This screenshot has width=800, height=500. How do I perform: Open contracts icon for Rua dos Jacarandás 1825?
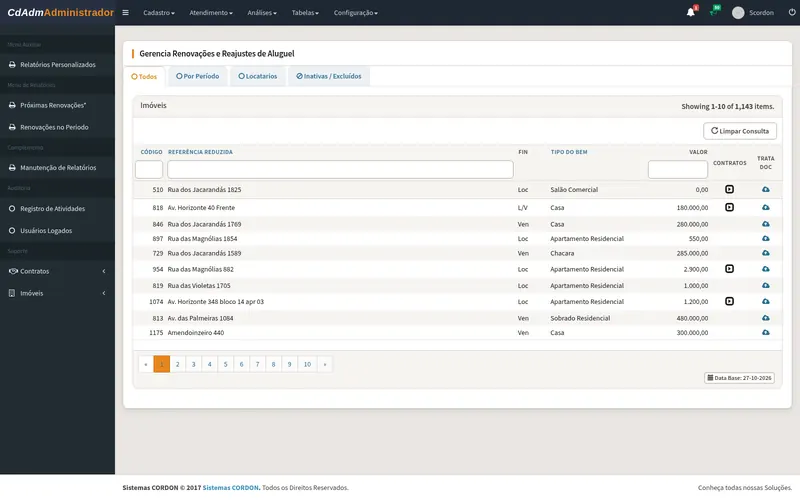pyautogui.click(x=729, y=189)
